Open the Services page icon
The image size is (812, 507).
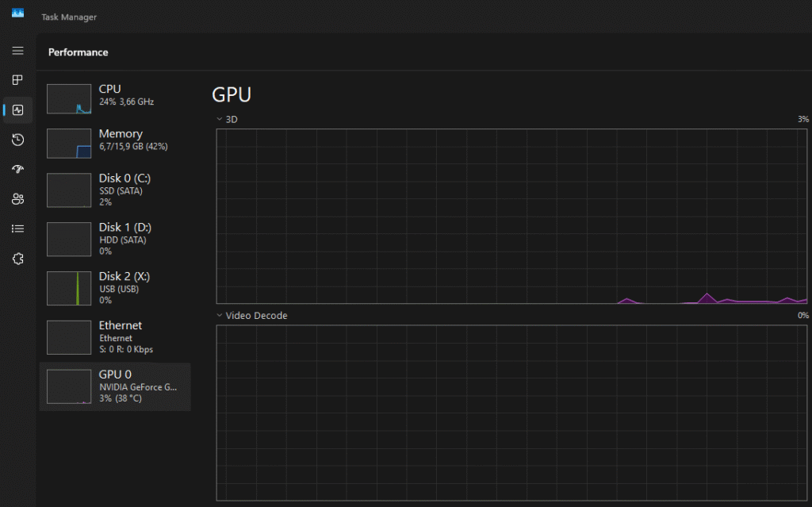(x=17, y=259)
